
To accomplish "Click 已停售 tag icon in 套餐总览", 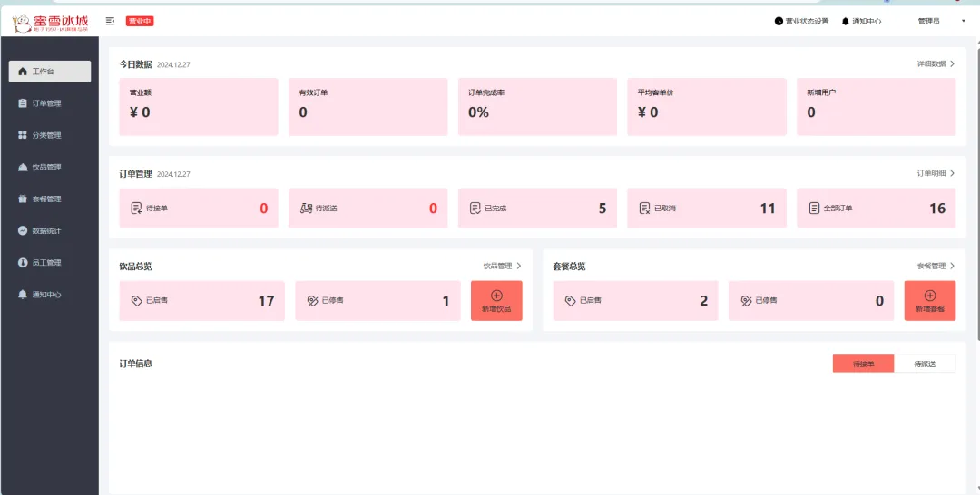I will click(746, 301).
